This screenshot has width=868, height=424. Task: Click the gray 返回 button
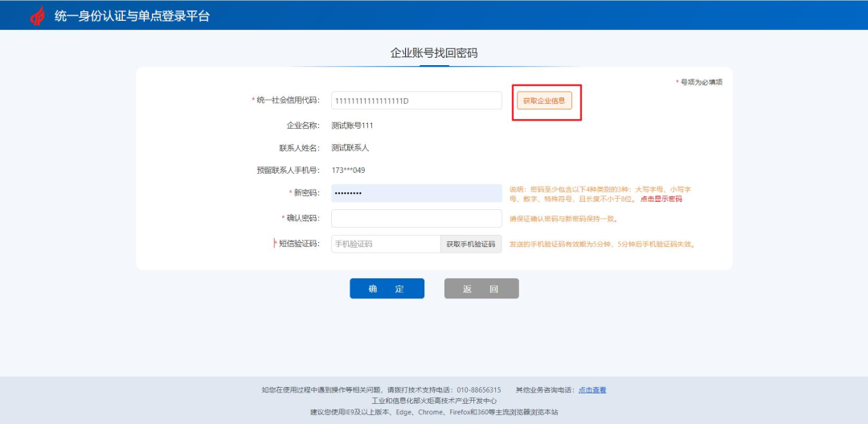(481, 289)
